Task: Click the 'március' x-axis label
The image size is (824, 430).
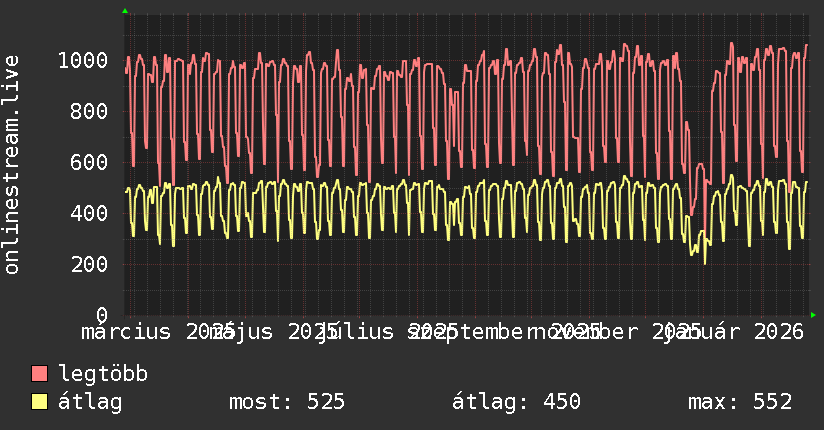Action: [x=126, y=332]
